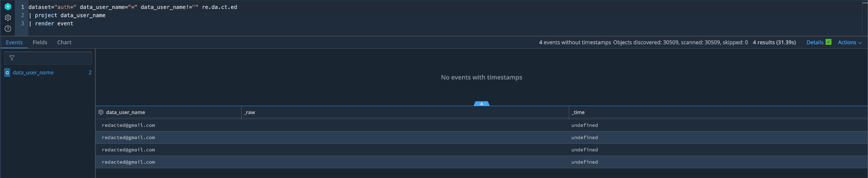The width and height of the screenshot is (868, 178).
Task: Click the alpha type icon for data_user_name
Action: point(7,73)
